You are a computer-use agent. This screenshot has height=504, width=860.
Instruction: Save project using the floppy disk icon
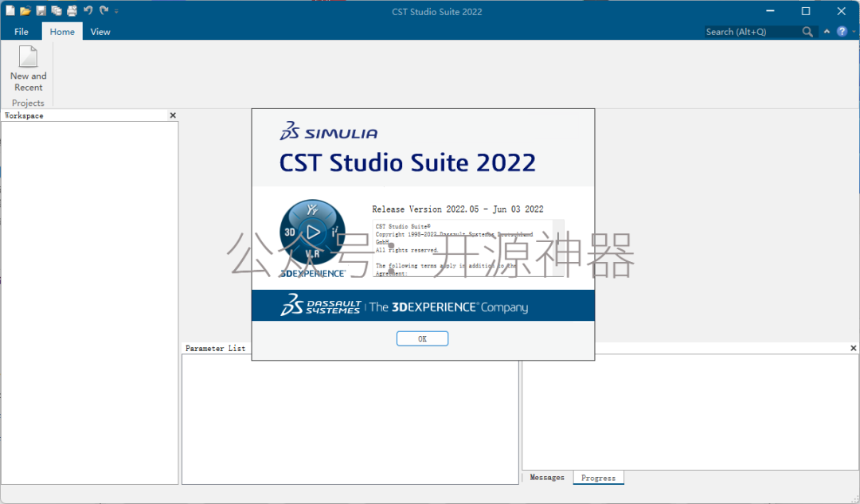41,10
